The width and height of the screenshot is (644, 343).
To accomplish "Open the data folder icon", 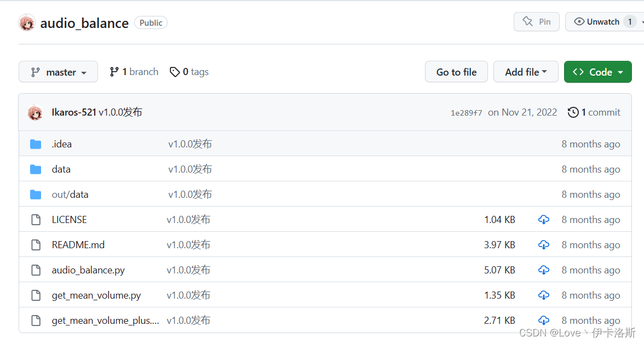I will (x=36, y=169).
